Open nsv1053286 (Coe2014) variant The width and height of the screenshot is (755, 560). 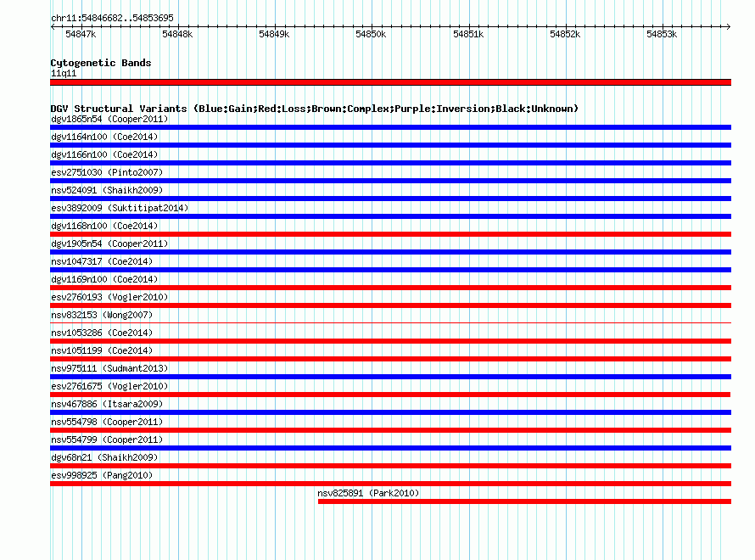pos(102,333)
